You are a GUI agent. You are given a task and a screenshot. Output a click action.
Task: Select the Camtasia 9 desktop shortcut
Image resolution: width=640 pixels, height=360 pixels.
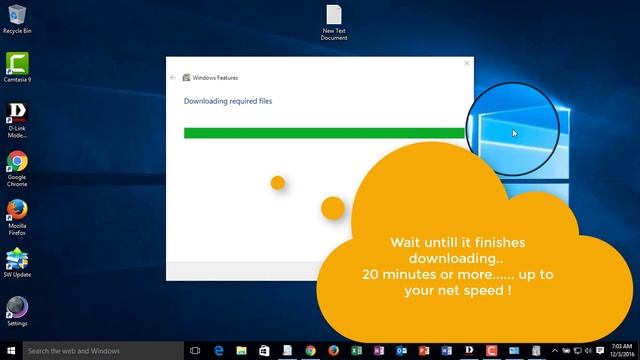(x=17, y=67)
